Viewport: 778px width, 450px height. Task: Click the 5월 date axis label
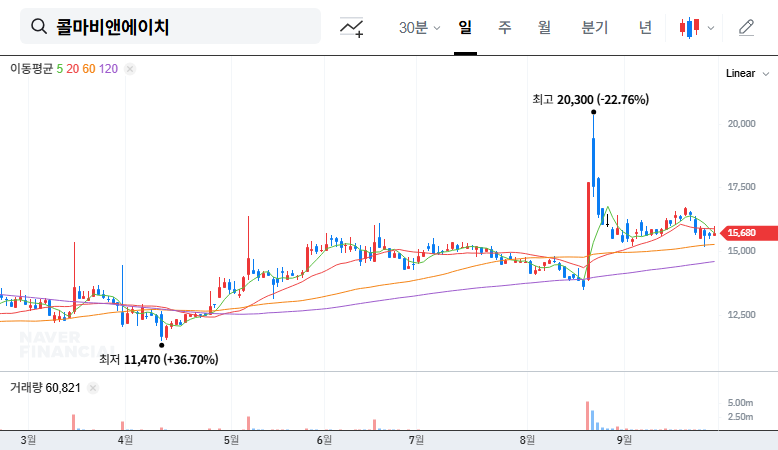pos(231,440)
